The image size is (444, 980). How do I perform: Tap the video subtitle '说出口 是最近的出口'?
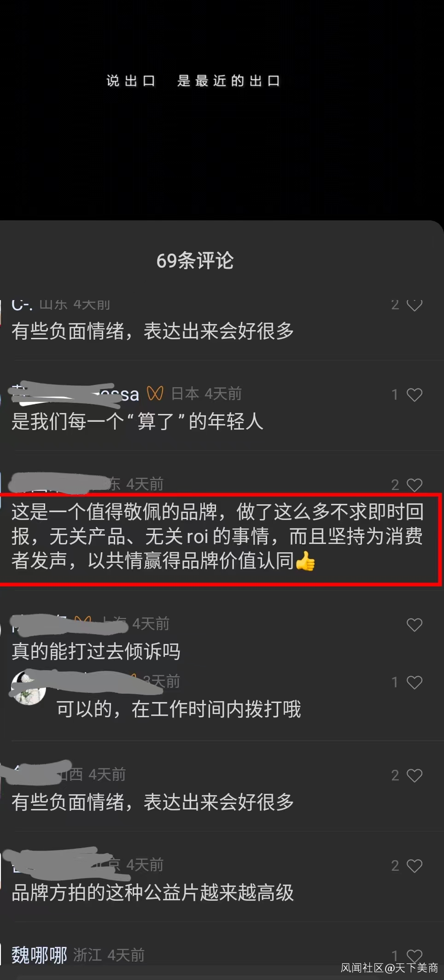click(193, 81)
